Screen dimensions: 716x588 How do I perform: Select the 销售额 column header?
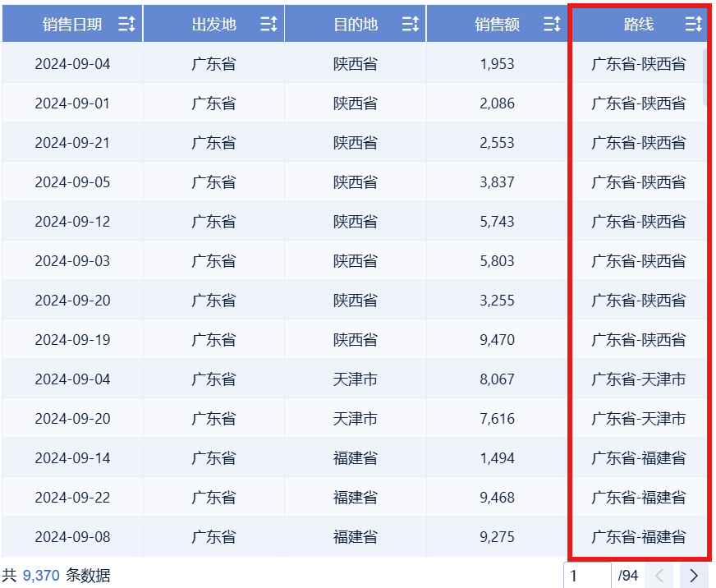point(497,24)
